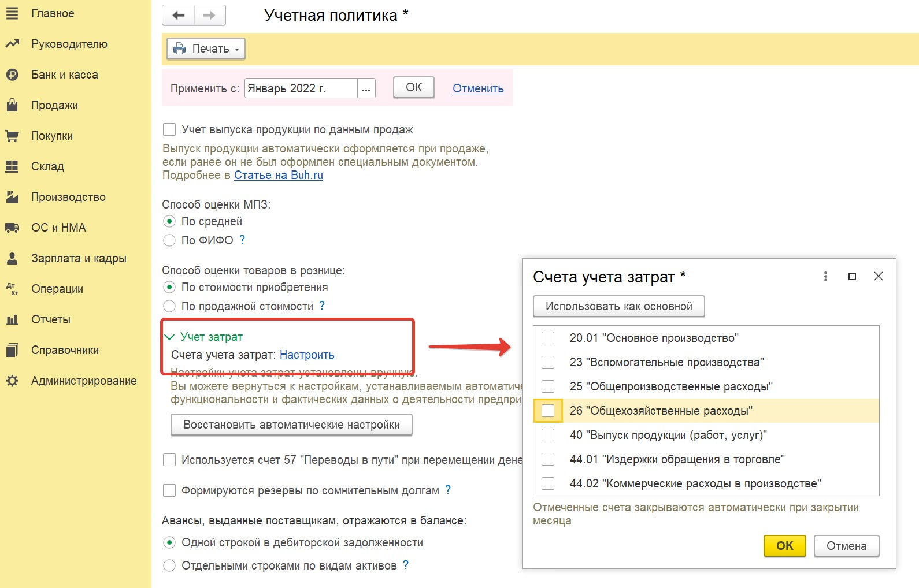This screenshot has width=919, height=588.
Task: Open the Статье на Buh.ru link
Action: (279, 175)
